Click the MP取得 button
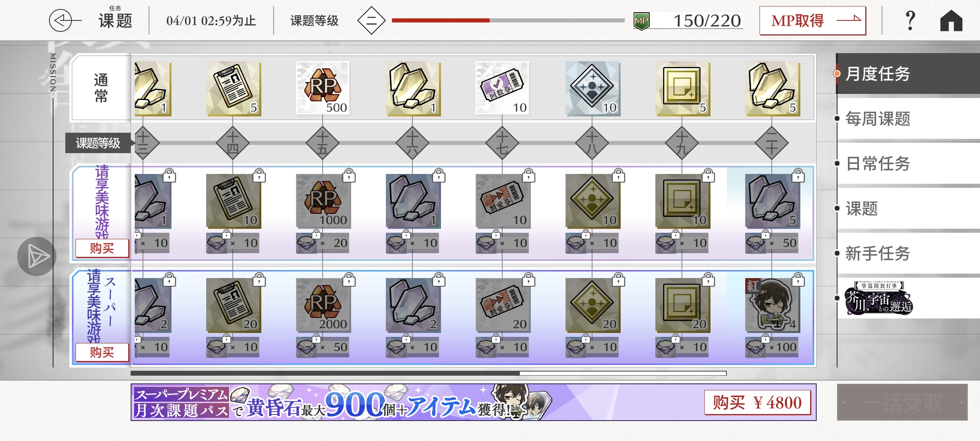The width and height of the screenshot is (980, 441). point(813,20)
